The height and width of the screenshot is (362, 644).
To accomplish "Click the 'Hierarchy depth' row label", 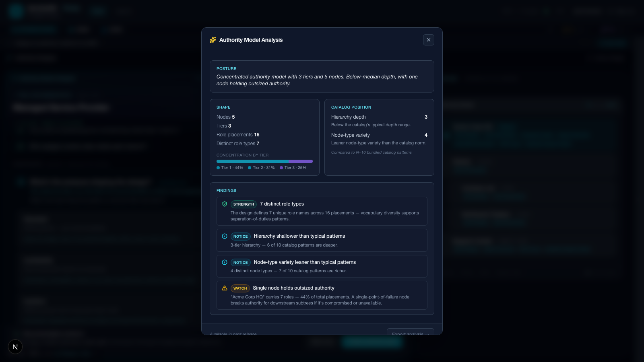I will (x=349, y=117).
